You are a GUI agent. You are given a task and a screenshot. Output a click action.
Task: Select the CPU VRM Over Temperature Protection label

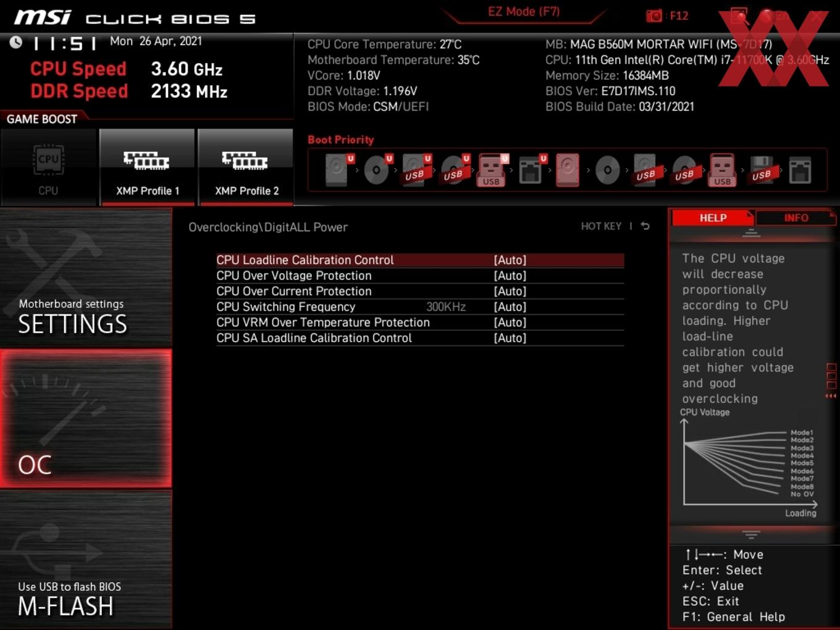(323, 322)
